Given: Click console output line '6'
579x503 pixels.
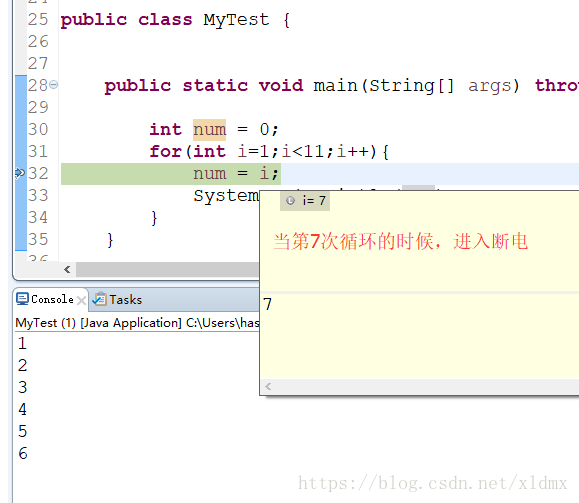Looking at the screenshot, I should pos(23,453).
